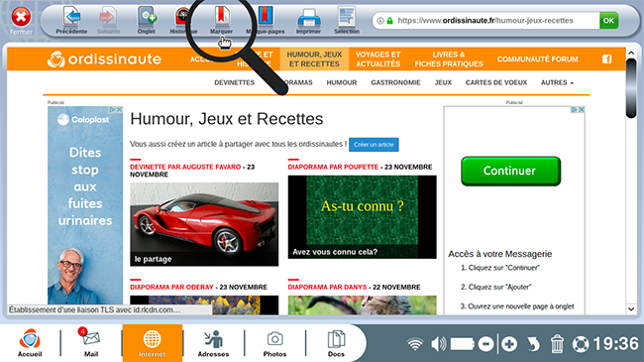
Task: Open Diaporama par Oderay link
Action: pyautogui.click(x=171, y=288)
